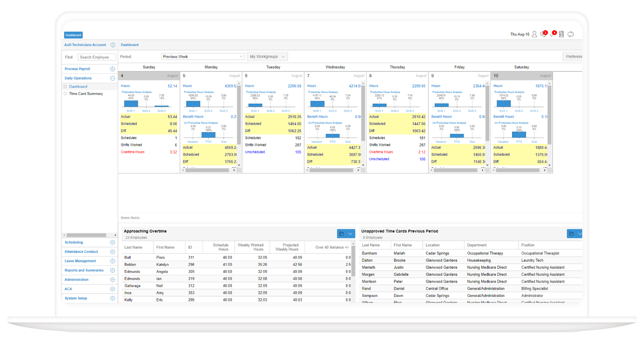Click the Preferences button

(x=573, y=57)
